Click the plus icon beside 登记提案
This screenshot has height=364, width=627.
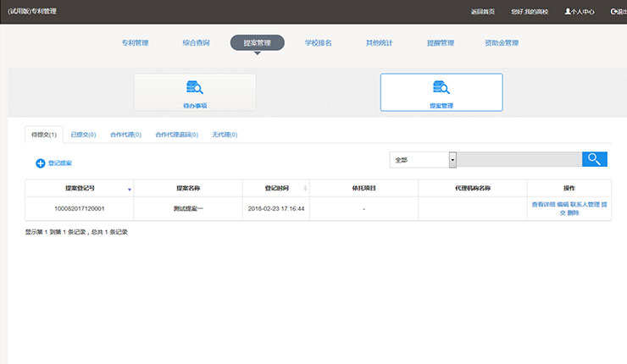click(x=40, y=163)
